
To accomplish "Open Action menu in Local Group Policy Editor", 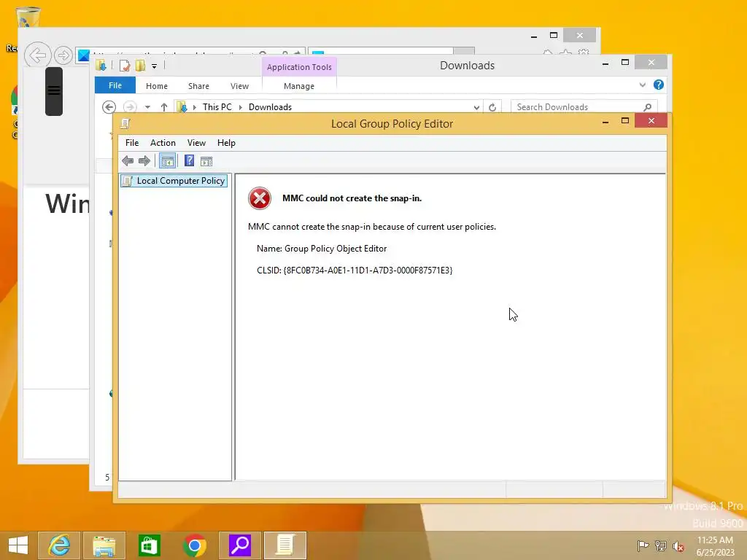I will (163, 143).
